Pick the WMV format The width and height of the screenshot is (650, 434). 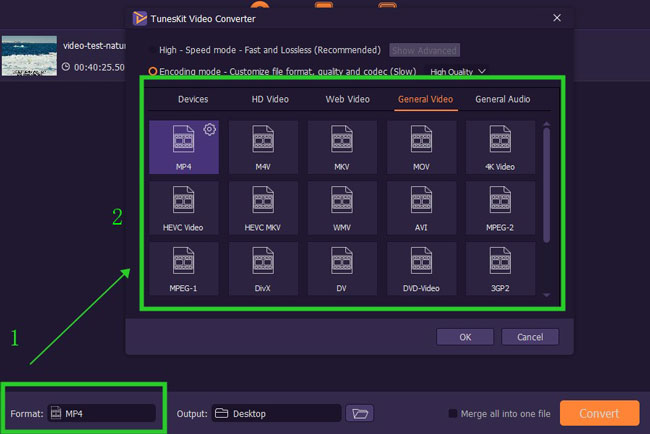[x=342, y=208]
